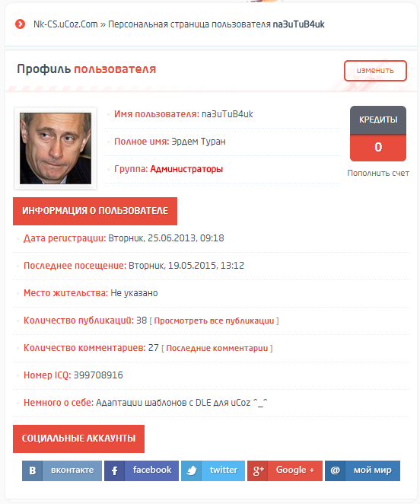420x504 pixels.
Task: Click the VKontakte 'B' logo icon
Action: [x=32, y=471]
